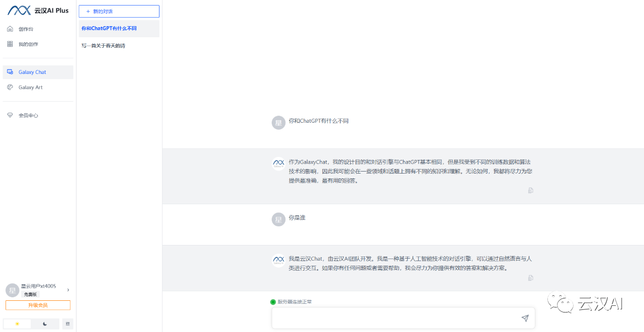
Task: Click the send message paper plane icon
Action: (525, 318)
